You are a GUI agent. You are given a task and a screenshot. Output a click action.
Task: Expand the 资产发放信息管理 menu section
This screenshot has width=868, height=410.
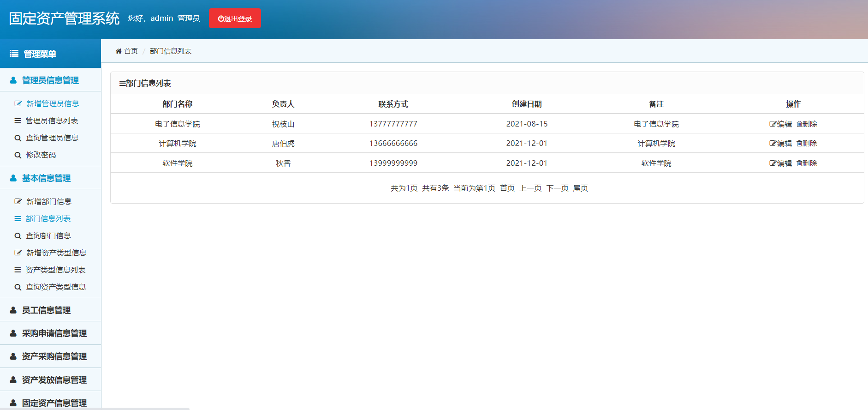click(51, 380)
